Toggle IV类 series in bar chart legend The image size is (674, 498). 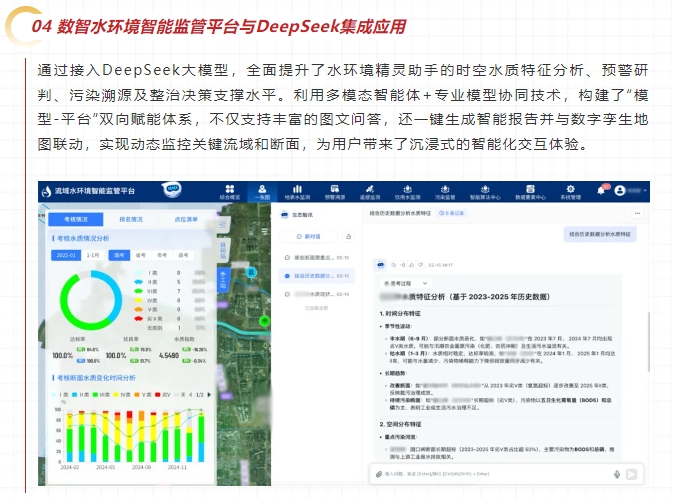tap(122, 394)
